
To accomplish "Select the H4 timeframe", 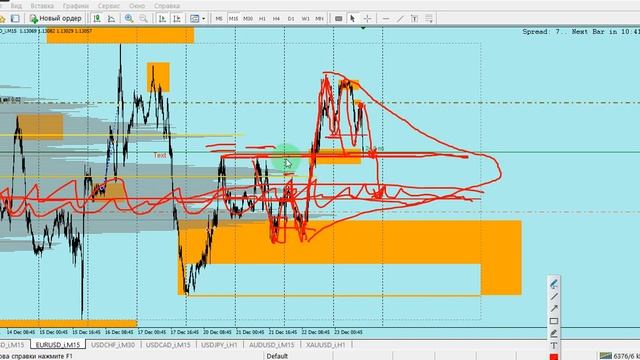I will (x=276, y=18).
